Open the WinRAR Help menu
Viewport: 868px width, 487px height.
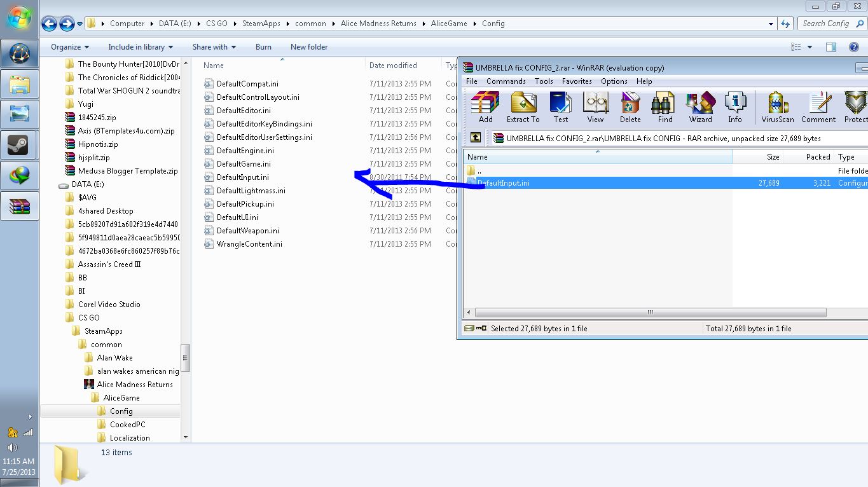644,81
